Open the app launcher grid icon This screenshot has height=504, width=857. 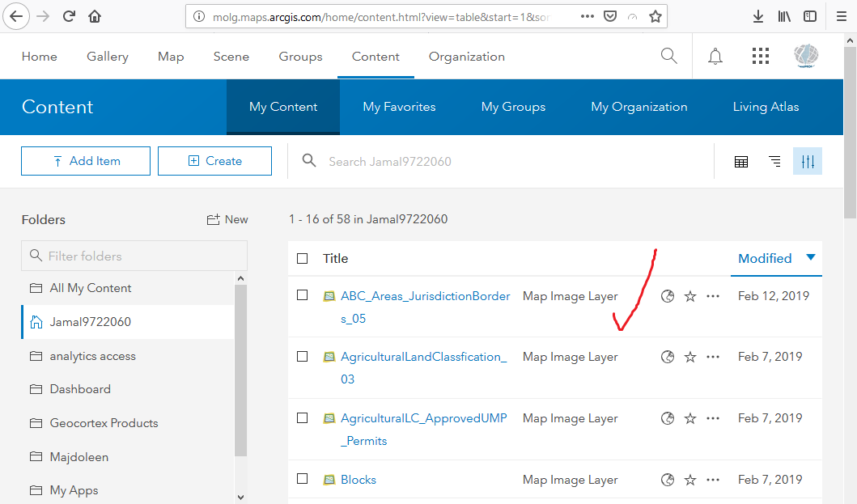coord(760,56)
